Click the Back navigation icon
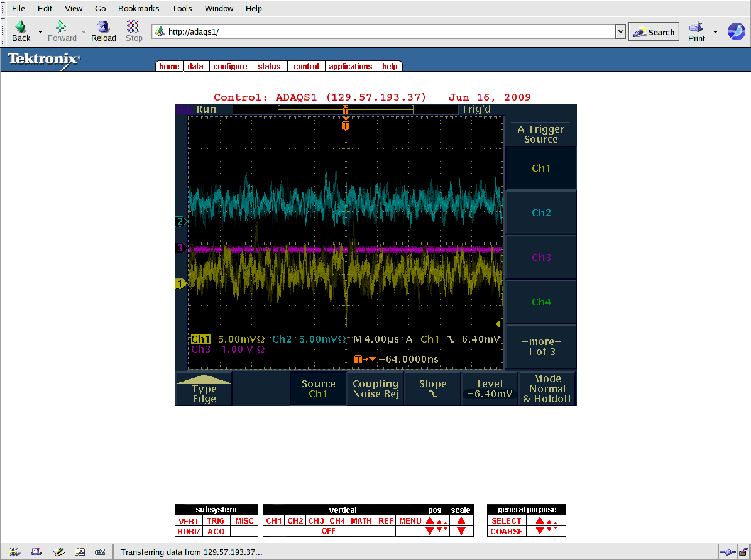The image size is (751, 560). click(21, 27)
